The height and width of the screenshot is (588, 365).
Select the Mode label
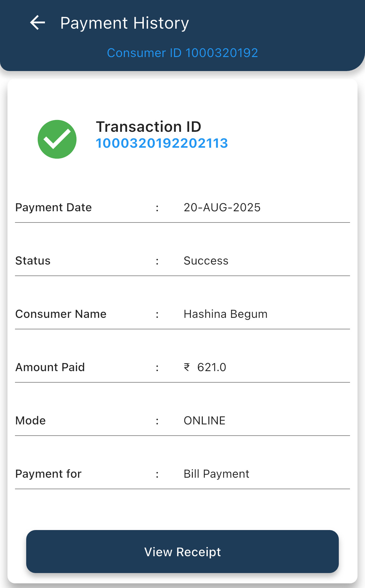[31, 421]
